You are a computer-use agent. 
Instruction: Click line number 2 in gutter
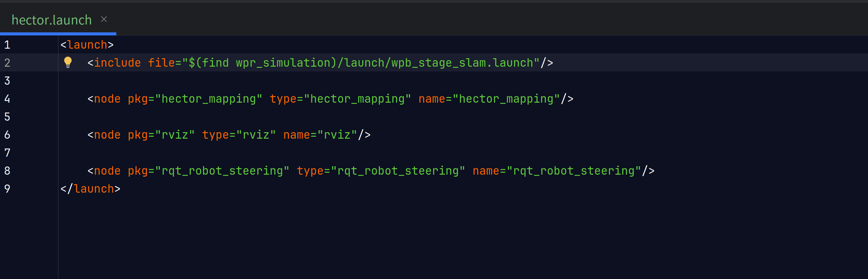(x=7, y=63)
